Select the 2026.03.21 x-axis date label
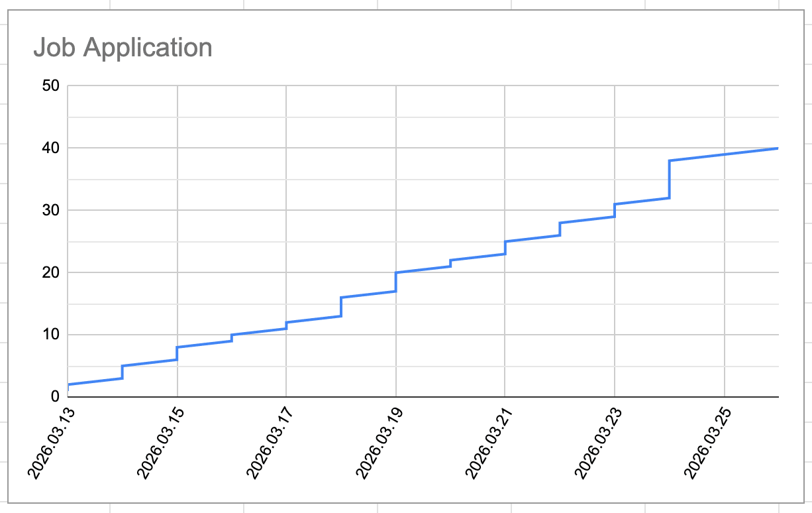This screenshot has width=812, height=513. (x=489, y=443)
